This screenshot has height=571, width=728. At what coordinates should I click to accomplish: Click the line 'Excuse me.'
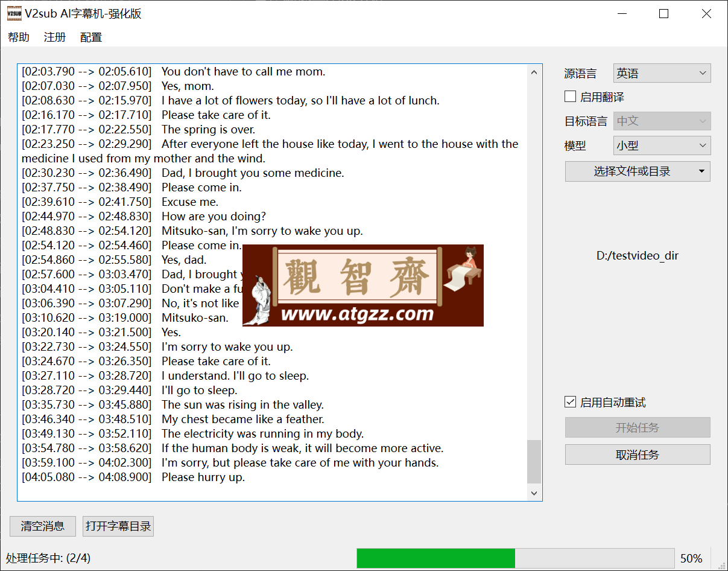point(190,202)
